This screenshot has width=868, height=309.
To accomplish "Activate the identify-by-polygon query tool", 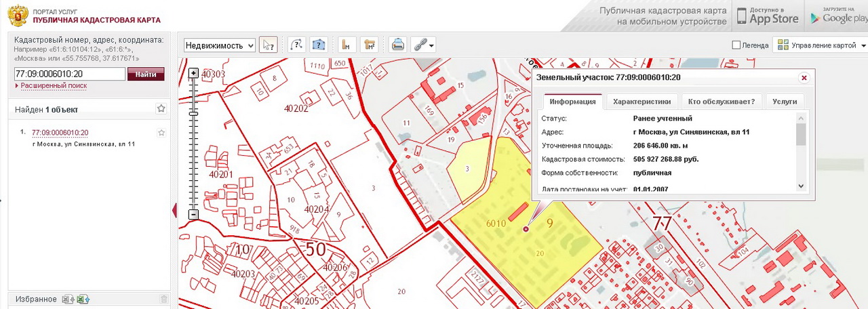I will pyautogui.click(x=319, y=45).
